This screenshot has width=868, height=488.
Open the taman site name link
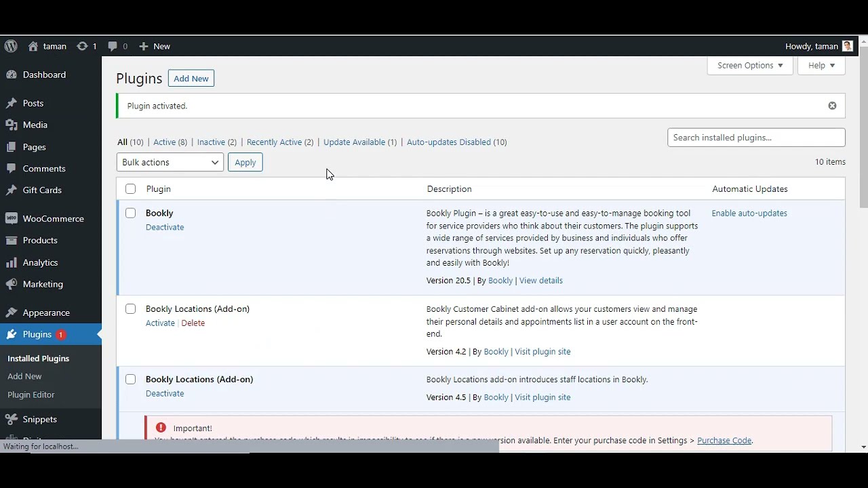[55, 46]
